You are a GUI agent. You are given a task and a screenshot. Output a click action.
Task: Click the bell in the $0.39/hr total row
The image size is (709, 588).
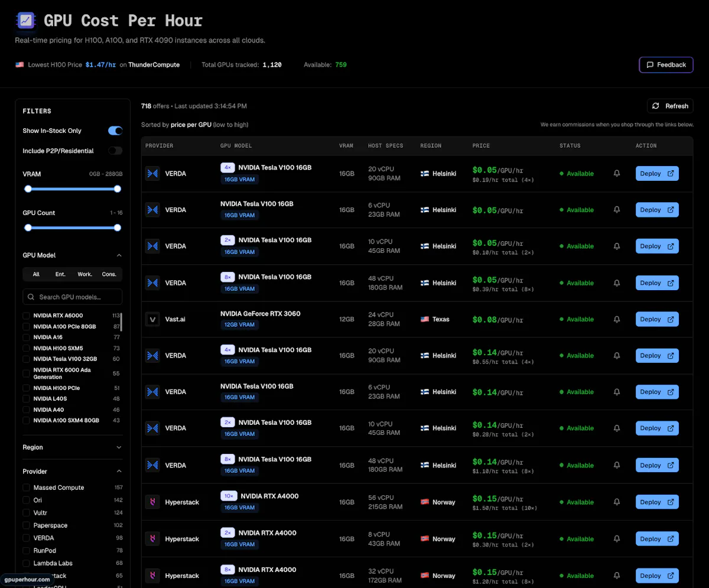point(617,283)
